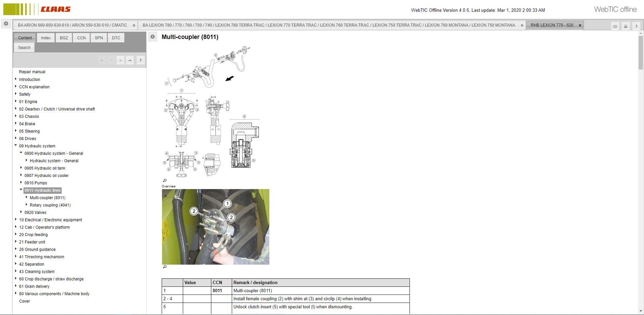The width and height of the screenshot is (644, 315).
Task: Collapse the 09 Hydraulic system branch
Action: [15, 145]
